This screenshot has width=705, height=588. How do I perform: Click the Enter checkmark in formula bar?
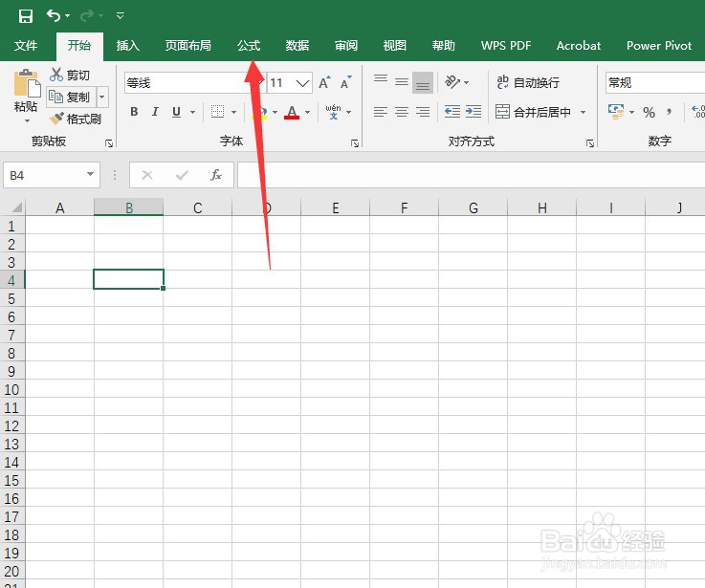[x=182, y=175]
